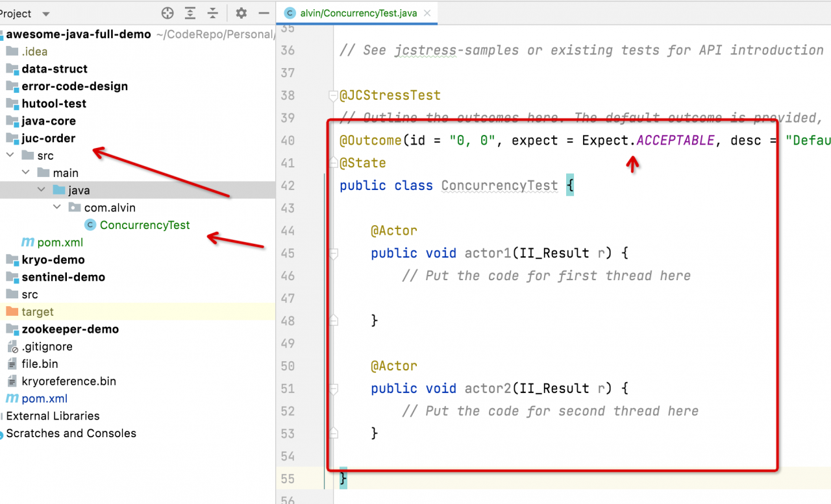This screenshot has height=504, width=831.
Task: Click the kryoreference.bin file icon
Action: (12, 381)
